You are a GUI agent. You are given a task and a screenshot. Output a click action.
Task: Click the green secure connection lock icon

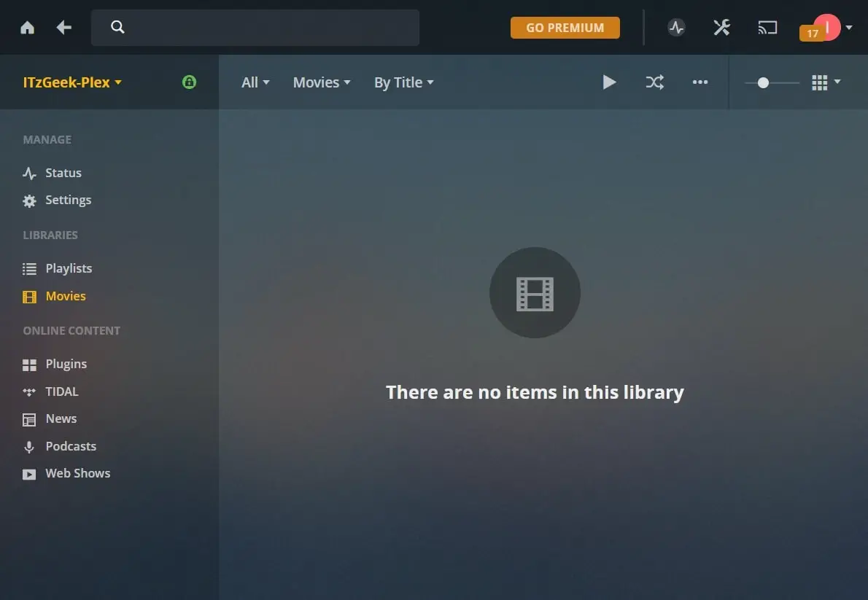click(189, 82)
